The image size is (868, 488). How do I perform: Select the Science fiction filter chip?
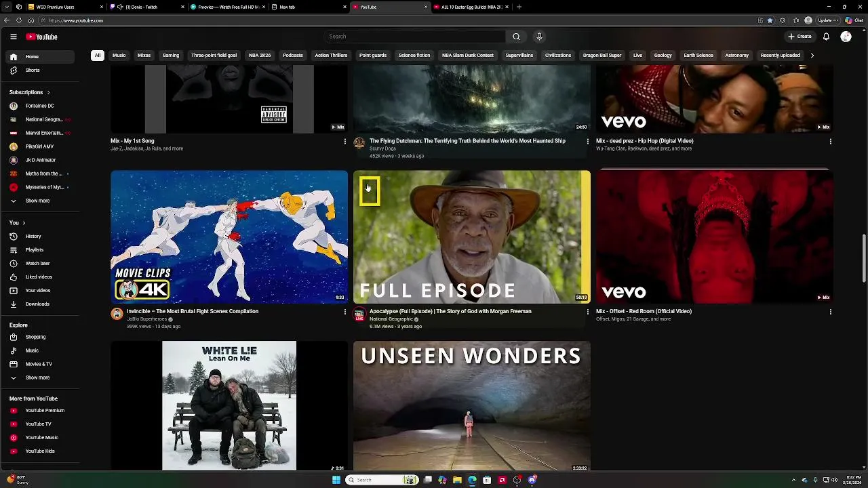[414, 56]
